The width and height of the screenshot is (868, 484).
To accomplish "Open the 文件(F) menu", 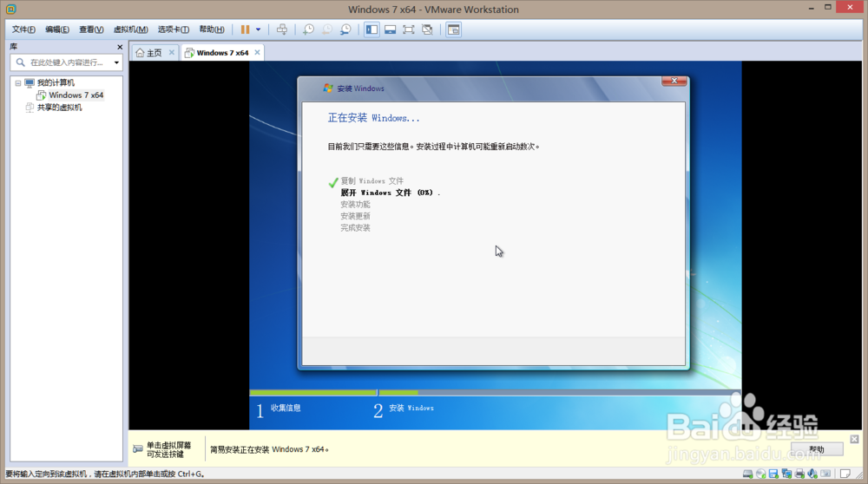I will point(23,29).
